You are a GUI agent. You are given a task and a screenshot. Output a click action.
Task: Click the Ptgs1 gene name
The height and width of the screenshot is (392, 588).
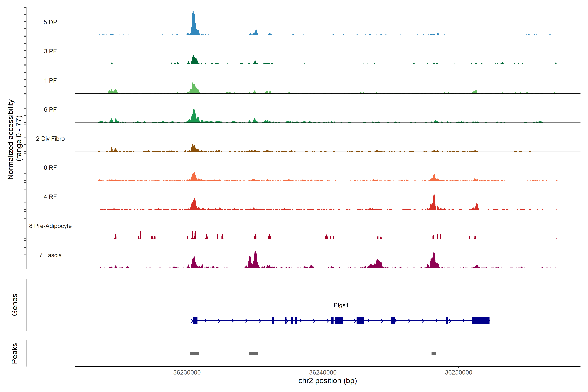point(341,305)
